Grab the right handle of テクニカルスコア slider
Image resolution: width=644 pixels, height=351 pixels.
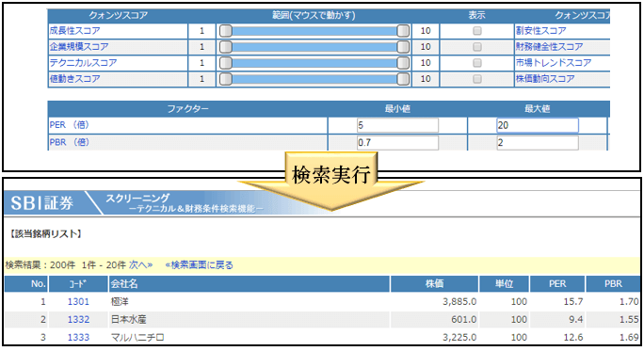(403, 63)
